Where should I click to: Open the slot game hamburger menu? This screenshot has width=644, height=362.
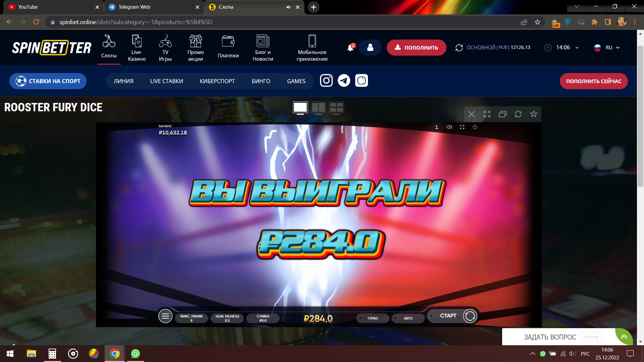coord(165,316)
